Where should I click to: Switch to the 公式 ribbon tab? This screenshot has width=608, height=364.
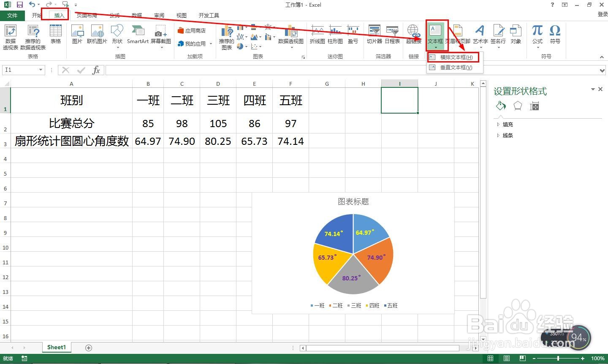pyautogui.click(x=114, y=15)
